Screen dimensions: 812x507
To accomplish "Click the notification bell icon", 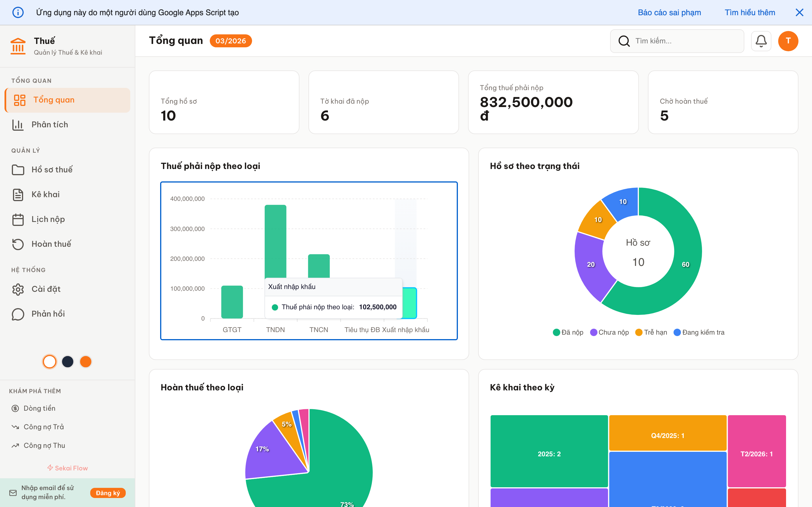I will click(761, 41).
